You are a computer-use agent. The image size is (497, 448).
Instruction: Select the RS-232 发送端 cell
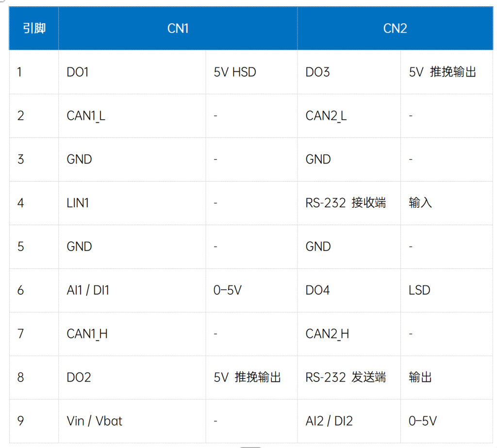pos(346,378)
